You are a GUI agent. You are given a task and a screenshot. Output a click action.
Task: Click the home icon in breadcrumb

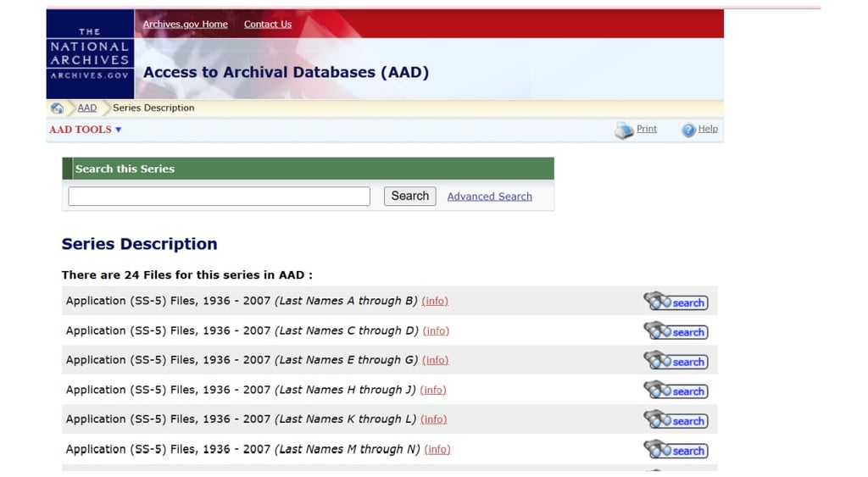[57, 108]
